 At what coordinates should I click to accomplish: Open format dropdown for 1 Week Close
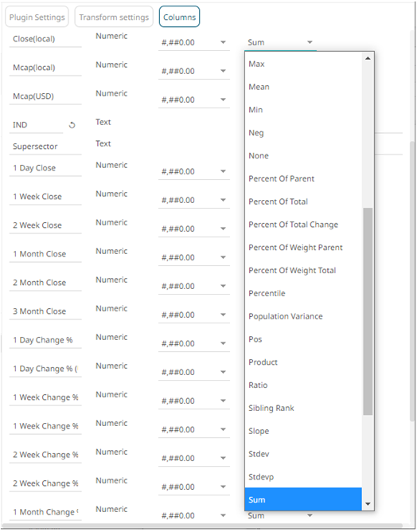[194, 200]
